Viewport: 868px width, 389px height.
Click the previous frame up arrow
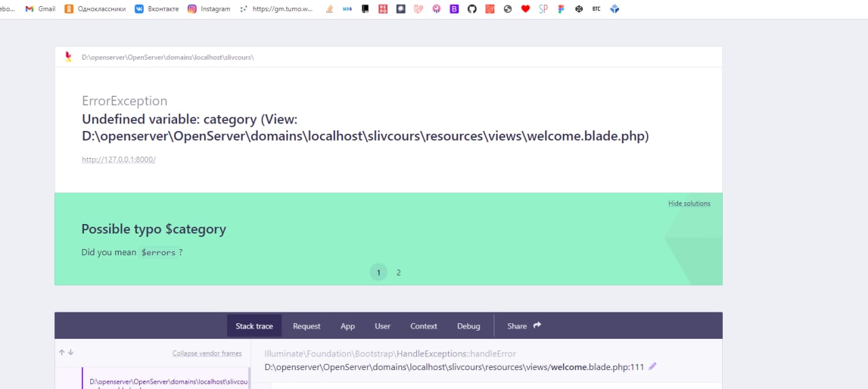click(x=62, y=352)
